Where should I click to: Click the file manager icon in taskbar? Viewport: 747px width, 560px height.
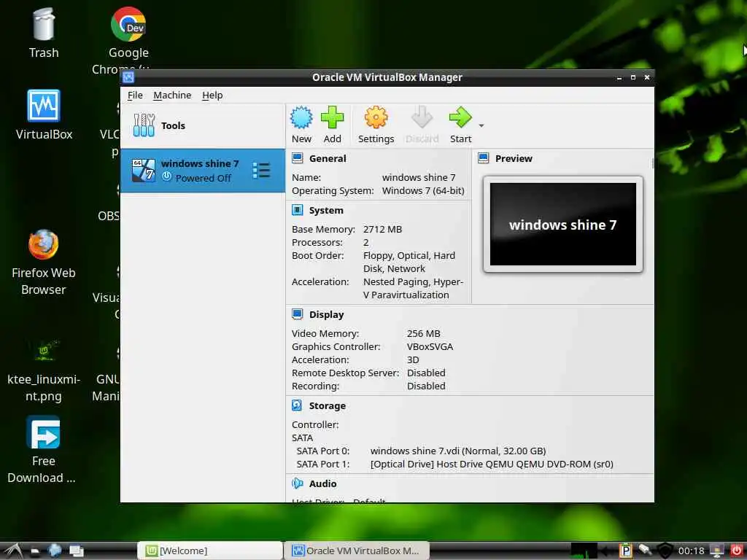click(35, 551)
